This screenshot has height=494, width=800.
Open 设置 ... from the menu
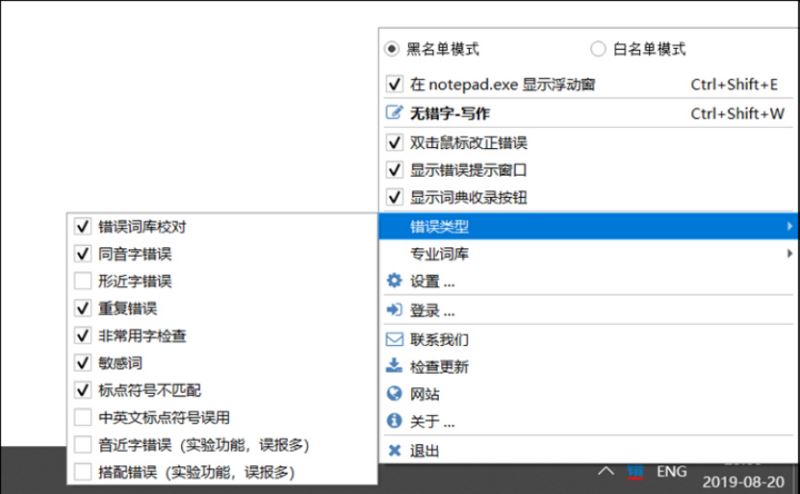587,281
